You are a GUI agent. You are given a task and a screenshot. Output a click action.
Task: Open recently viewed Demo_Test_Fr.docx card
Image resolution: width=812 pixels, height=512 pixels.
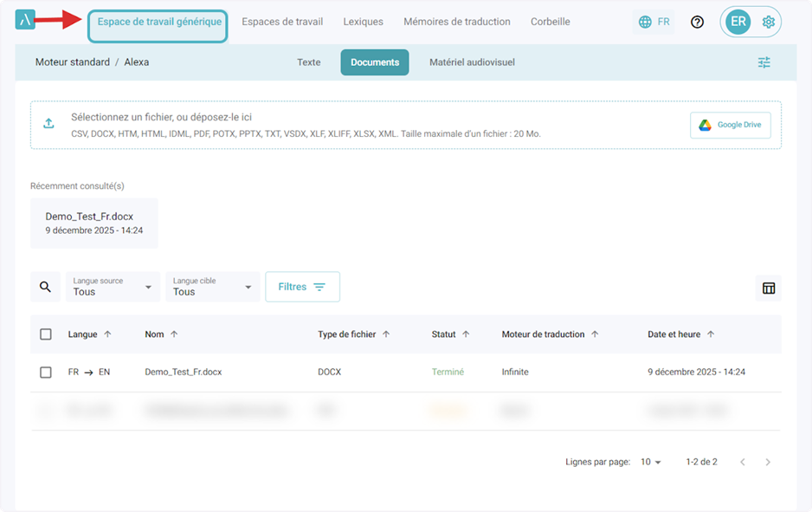point(93,223)
